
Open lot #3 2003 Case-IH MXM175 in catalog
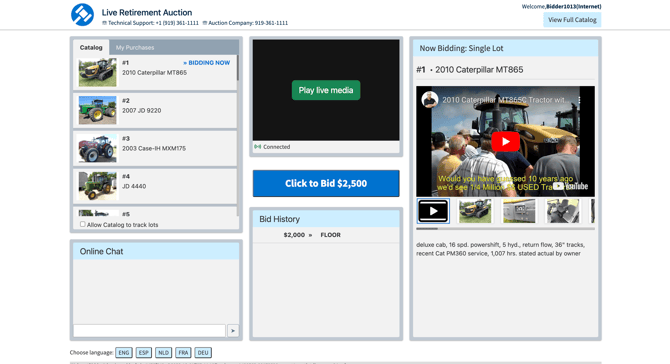click(x=155, y=148)
